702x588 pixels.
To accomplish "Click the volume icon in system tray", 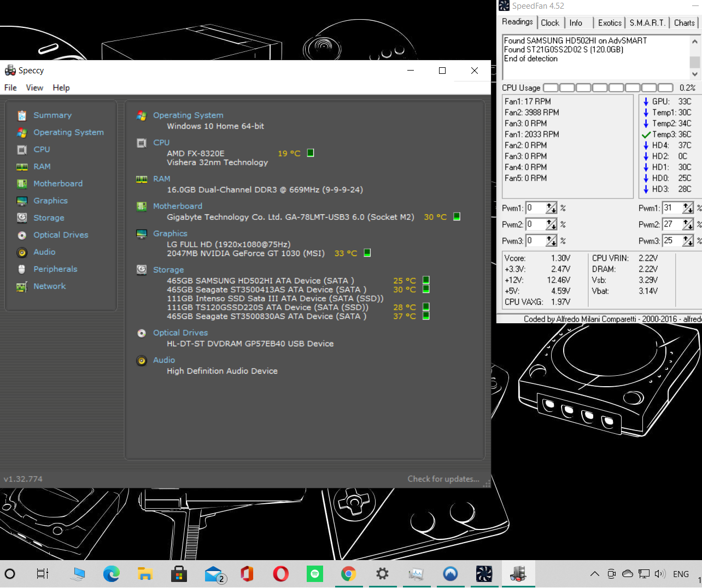I will click(660, 574).
